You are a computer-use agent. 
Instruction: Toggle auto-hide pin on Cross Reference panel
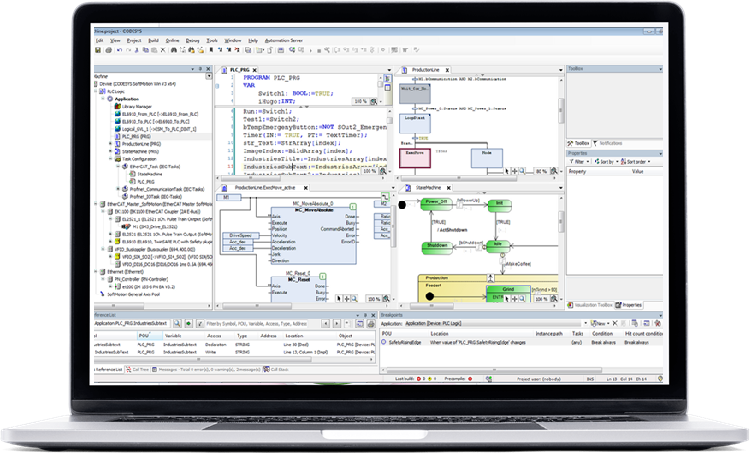coord(365,315)
